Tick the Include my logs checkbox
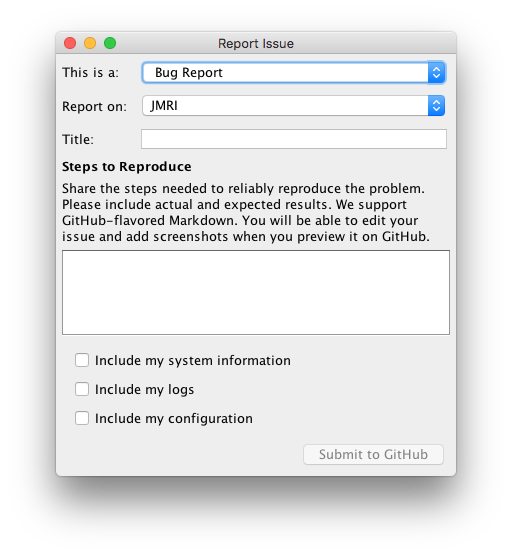Image resolution: width=512 pixels, height=556 pixels. click(x=82, y=389)
